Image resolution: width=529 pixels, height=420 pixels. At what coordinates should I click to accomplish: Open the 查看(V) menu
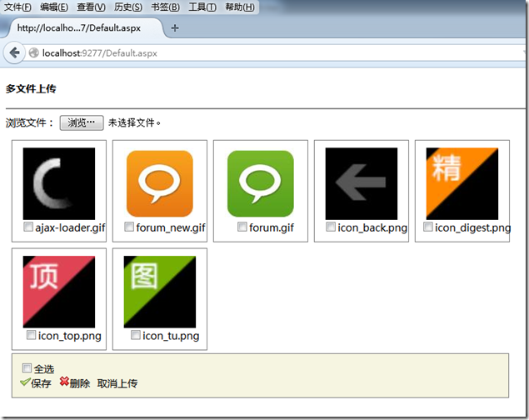pyautogui.click(x=91, y=7)
